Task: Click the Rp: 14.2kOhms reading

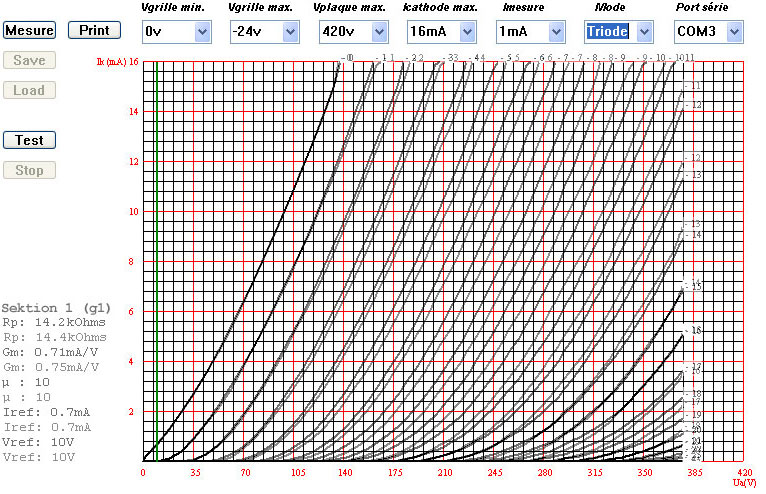Action: click(x=54, y=322)
